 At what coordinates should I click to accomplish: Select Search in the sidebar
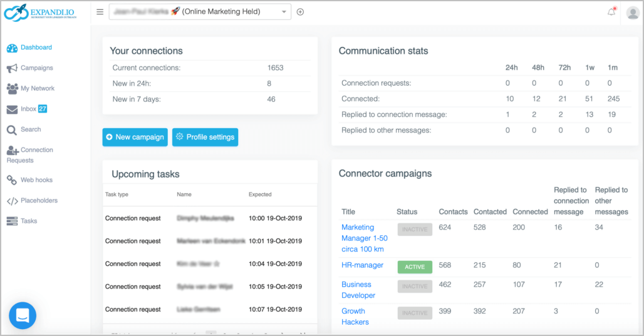tap(30, 130)
